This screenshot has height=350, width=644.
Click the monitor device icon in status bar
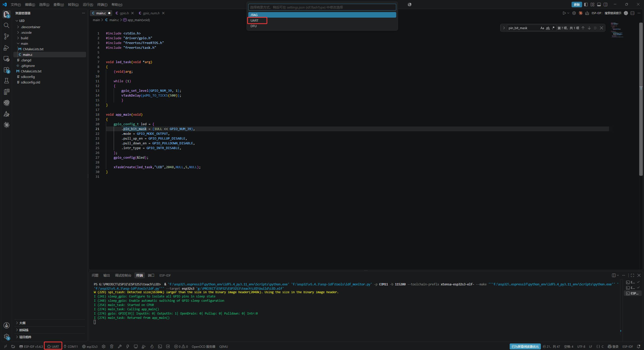pos(136,346)
